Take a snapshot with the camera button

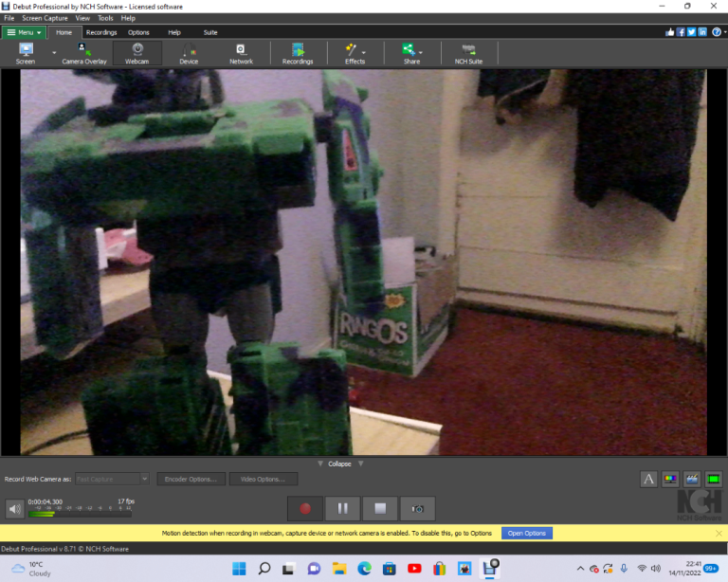[417, 508]
